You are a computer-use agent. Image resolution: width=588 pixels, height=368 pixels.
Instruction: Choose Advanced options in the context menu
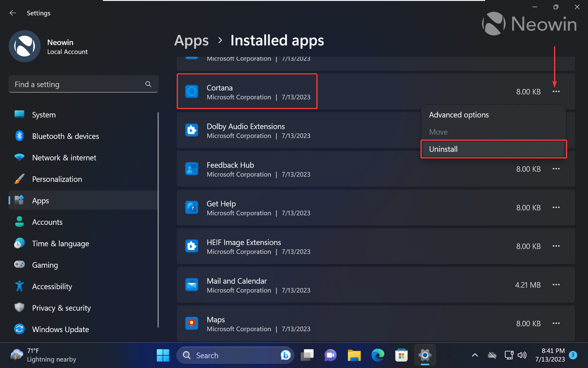click(459, 115)
